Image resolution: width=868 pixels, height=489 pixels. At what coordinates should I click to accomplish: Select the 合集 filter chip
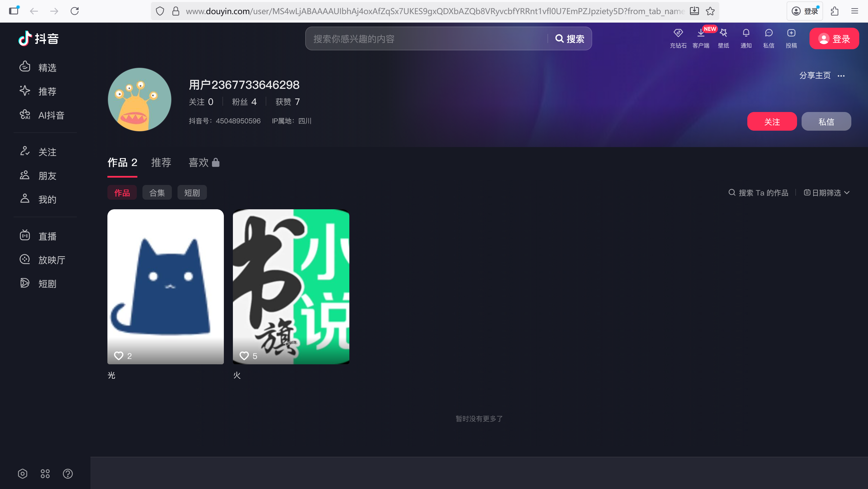click(x=157, y=193)
